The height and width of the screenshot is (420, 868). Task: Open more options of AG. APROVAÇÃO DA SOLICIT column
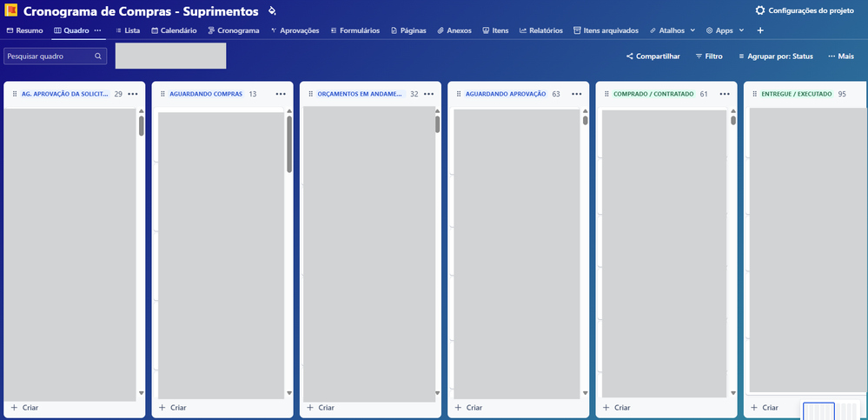[x=133, y=94]
